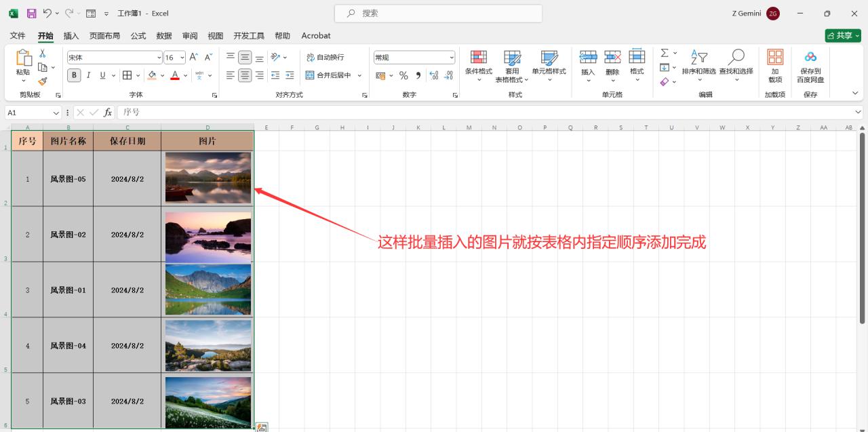Expand the formula bar chevron
The image size is (868, 432).
point(859,112)
